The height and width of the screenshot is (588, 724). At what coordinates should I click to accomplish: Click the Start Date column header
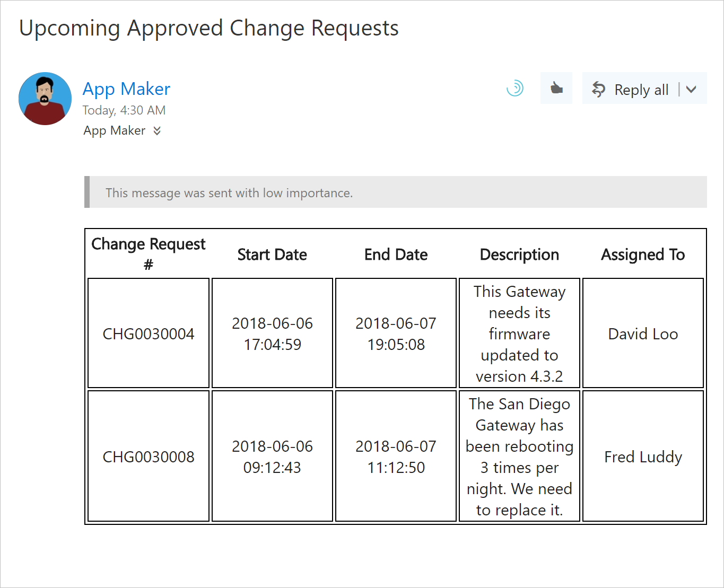pos(272,254)
